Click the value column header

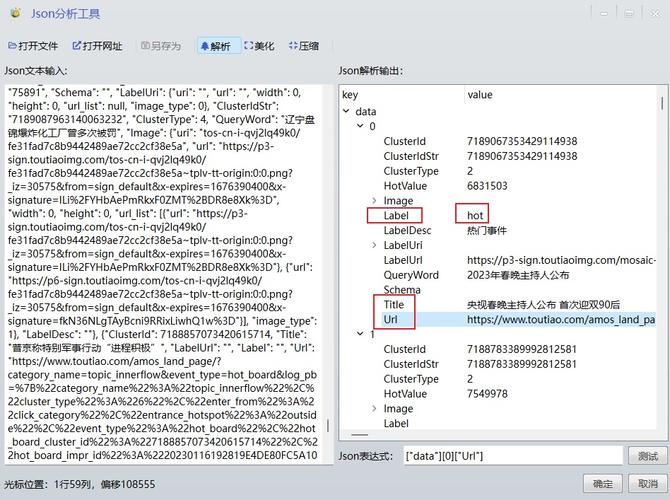coord(560,95)
